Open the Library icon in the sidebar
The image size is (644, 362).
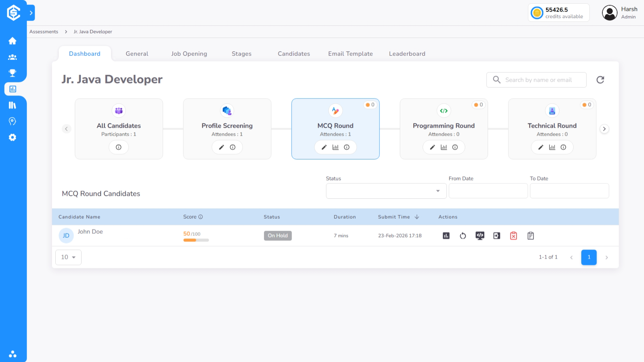pos(13,105)
